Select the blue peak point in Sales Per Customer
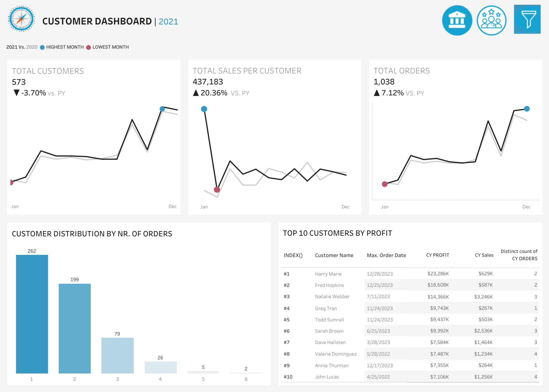Screen dimensions: 549x392 point(204,109)
